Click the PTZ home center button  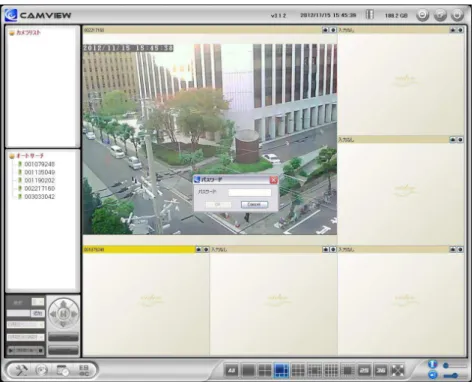pyautogui.click(x=63, y=314)
